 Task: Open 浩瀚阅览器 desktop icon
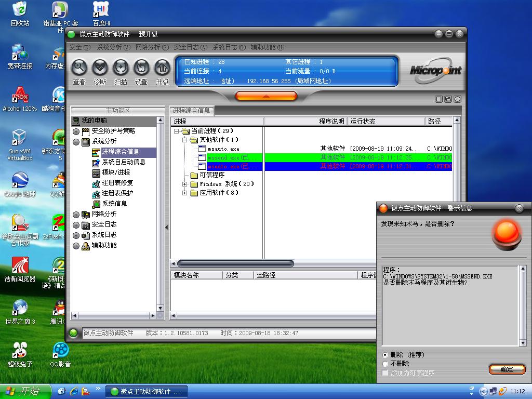(20, 270)
